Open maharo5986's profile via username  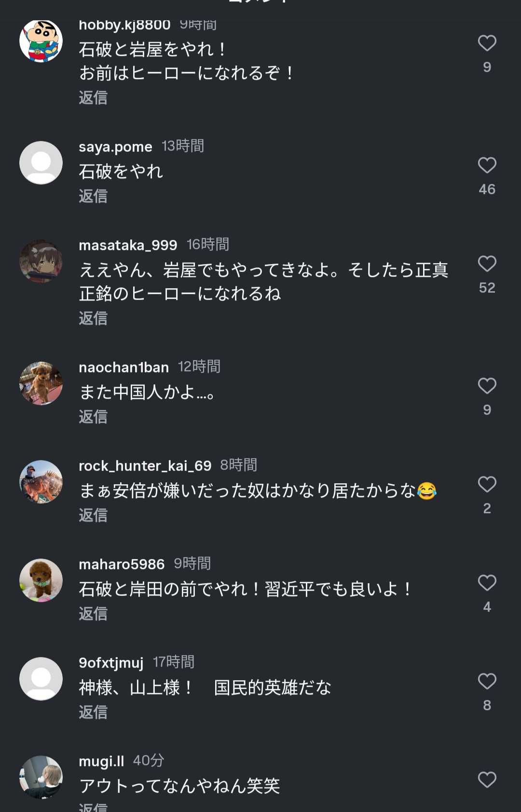(122, 564)
